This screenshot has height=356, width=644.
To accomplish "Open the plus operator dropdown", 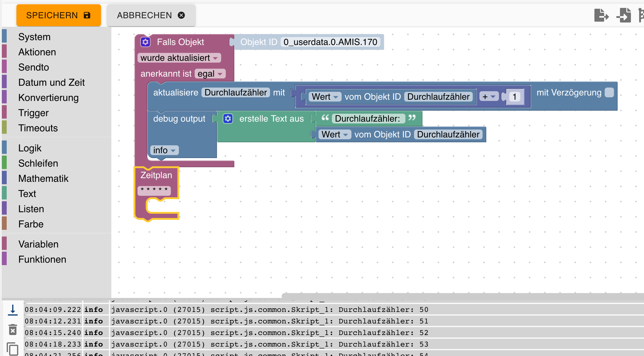I will tap(489, 97).
